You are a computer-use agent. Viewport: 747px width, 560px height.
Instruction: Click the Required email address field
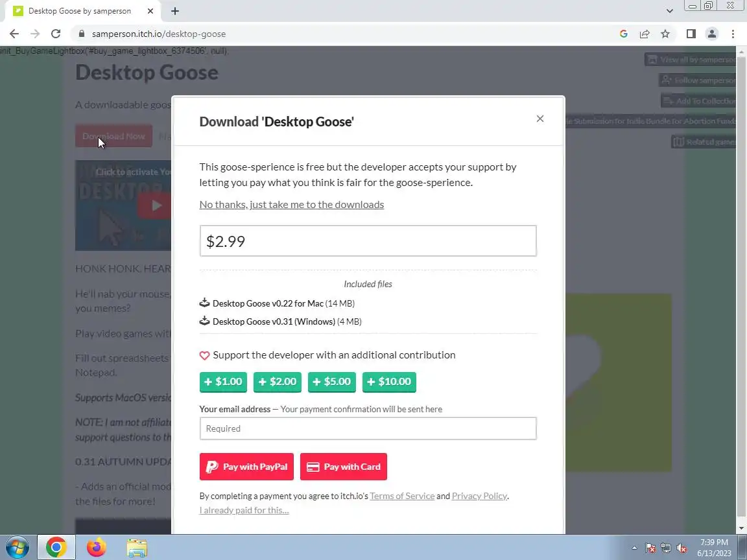coord(368,428)
